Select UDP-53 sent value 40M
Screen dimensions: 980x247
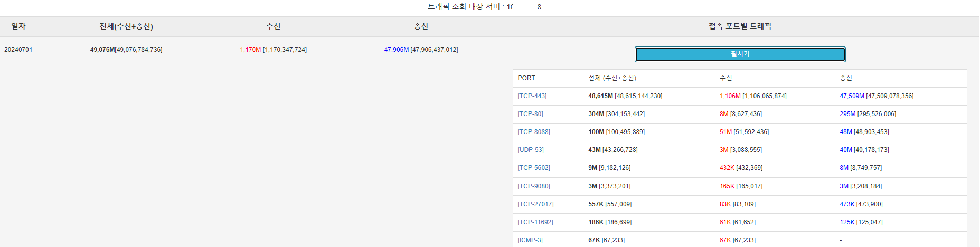click(x=846, y=150)
